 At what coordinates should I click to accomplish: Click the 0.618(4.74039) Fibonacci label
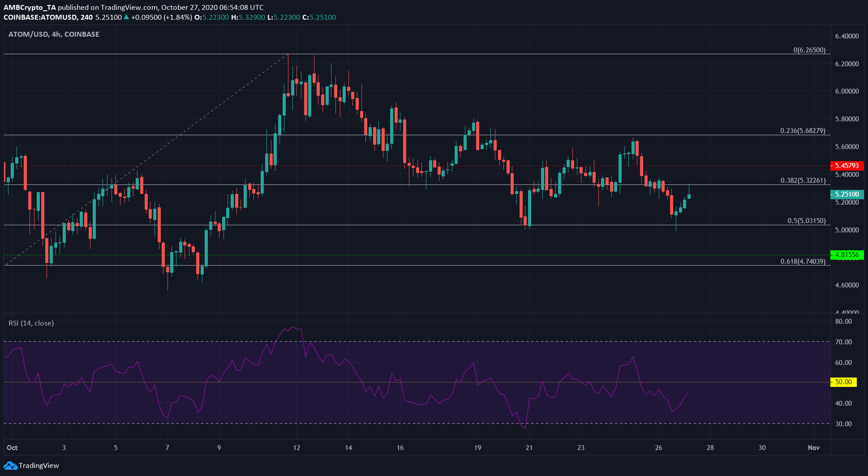[803, 262]
